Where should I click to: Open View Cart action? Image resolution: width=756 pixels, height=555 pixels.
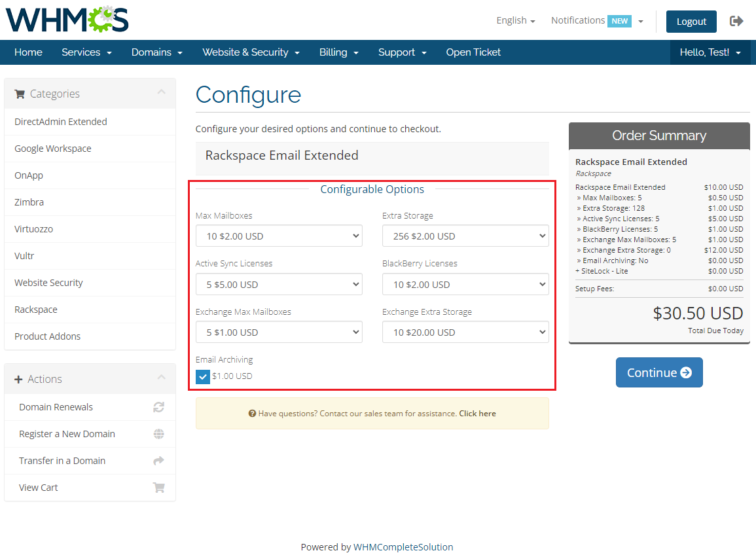pyautogui.click(x=90, y=488)
